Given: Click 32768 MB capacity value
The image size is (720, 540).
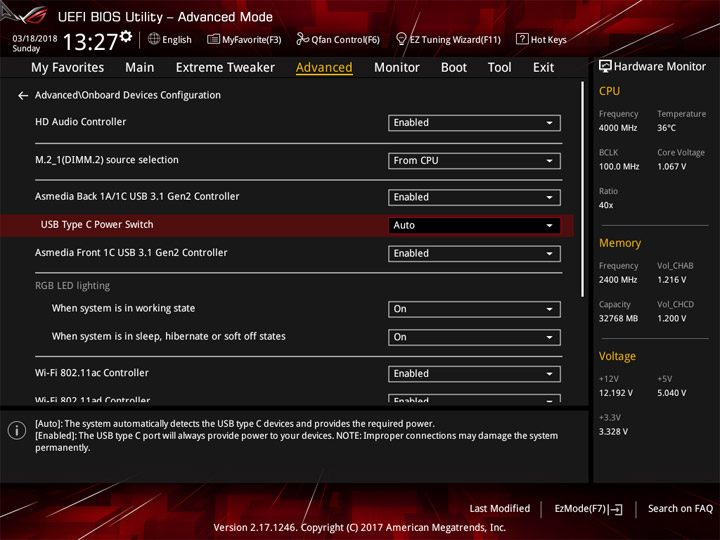Looking at the screenshot, I should [x=618, y=319].
